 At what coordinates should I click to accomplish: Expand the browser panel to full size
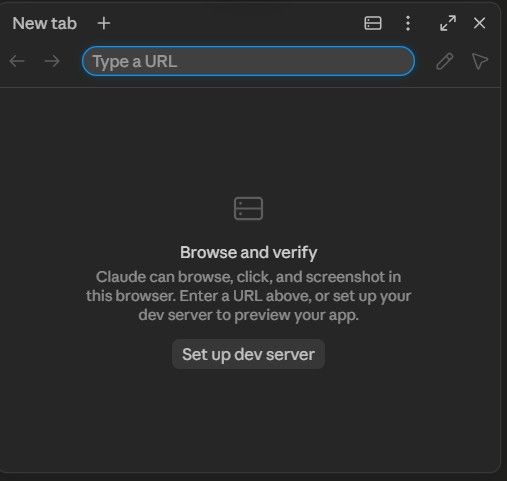448,23
